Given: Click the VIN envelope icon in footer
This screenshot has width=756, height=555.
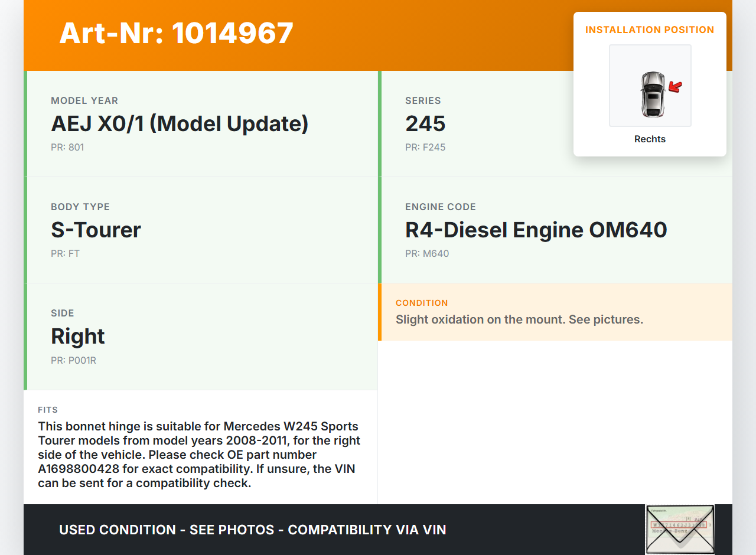Looking at the screenshot, I should (x=680, y=529).
